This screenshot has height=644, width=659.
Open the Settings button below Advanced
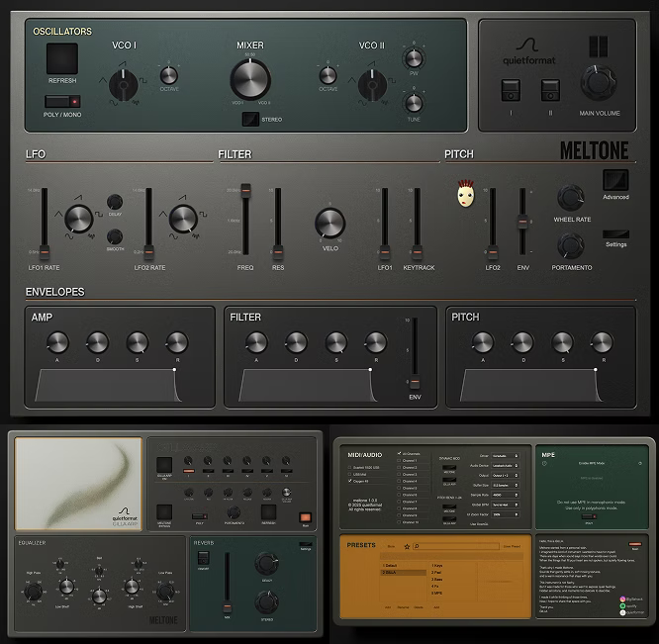[x=615, y=234]
